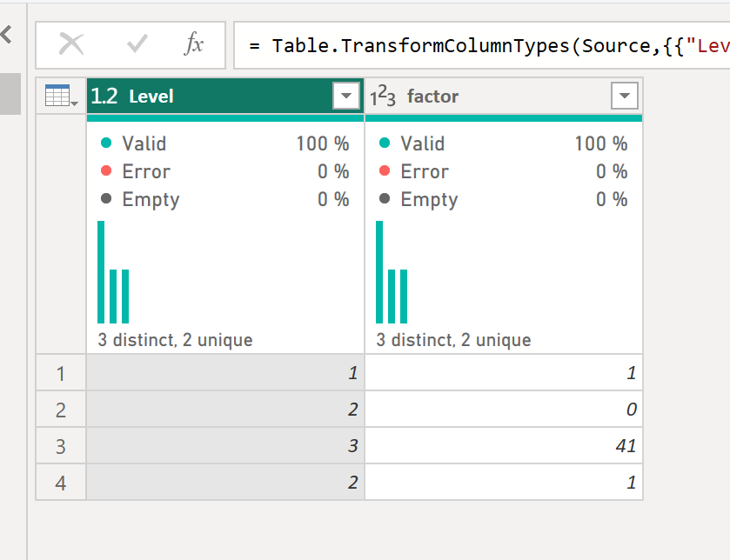Image resolution: width=730 pixels, height=560 pixels.
Task: Open the factor column filter dropdown
Action: (625, 96)
